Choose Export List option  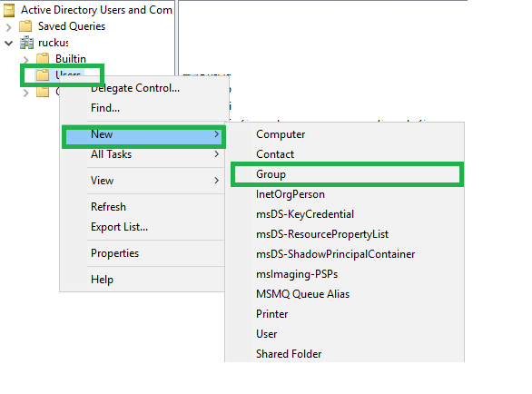pos(119,227)
